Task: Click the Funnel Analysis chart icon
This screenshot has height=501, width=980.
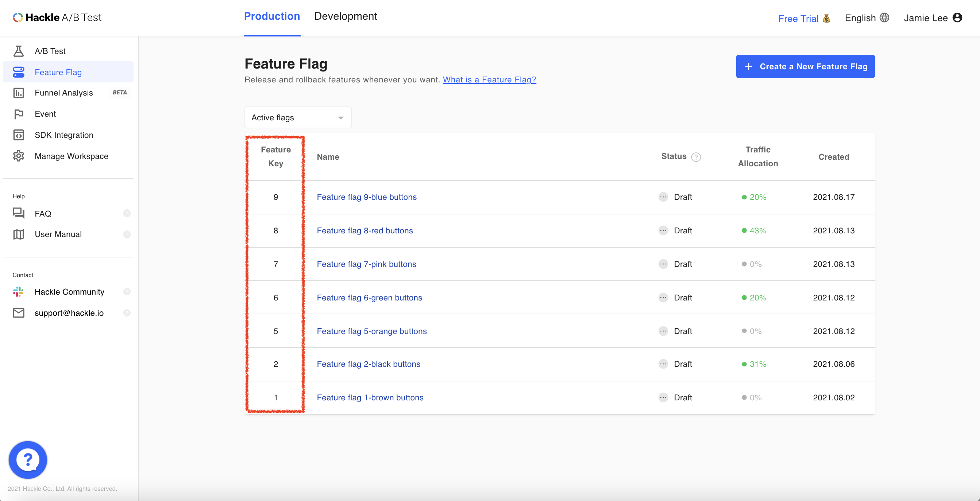Action: (18, 93)
